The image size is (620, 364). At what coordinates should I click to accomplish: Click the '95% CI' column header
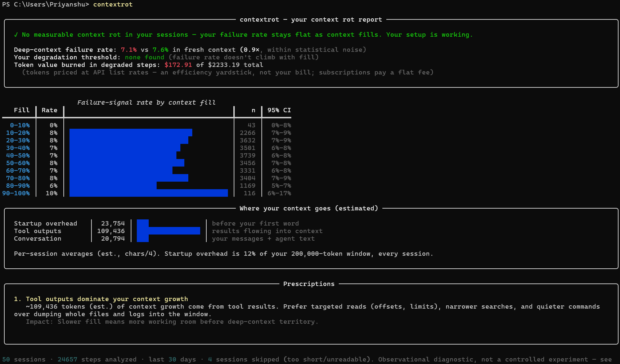point(279,110)
